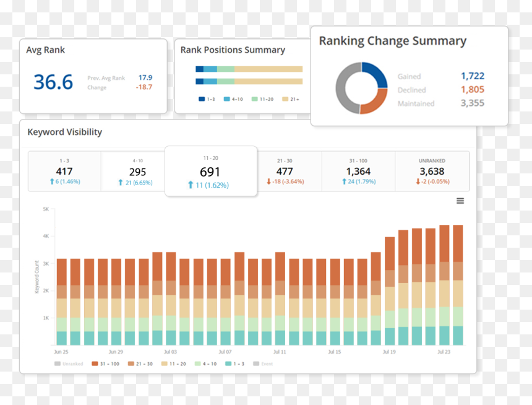Open the Keyword Visibility chart hamburger menu
The height and width of the screenshot is (405, 532).
pos(460,201)
